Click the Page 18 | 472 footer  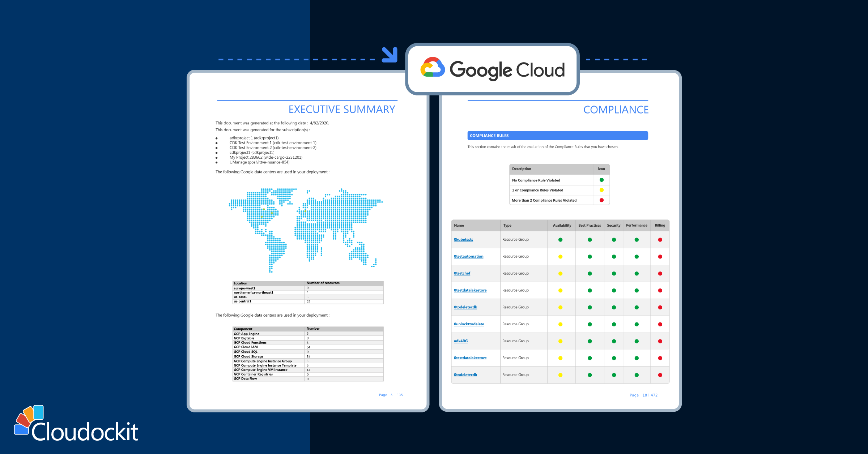643,395
